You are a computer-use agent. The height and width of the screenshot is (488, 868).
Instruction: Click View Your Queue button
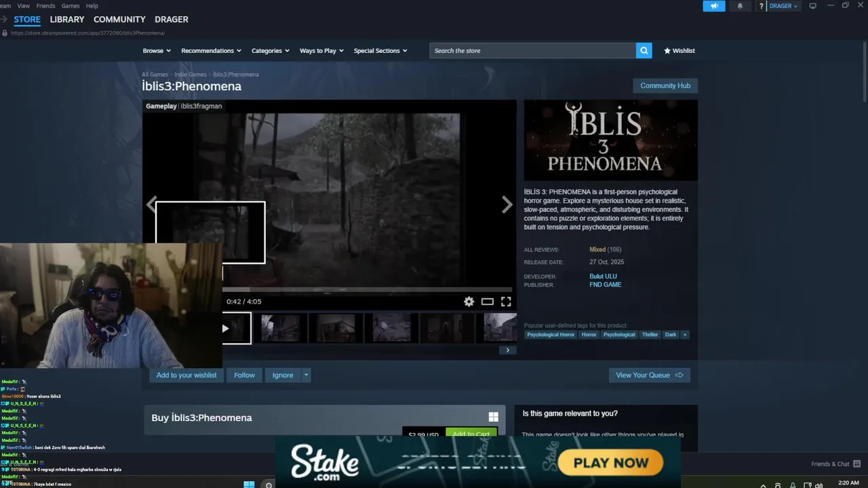click(649, 375)
